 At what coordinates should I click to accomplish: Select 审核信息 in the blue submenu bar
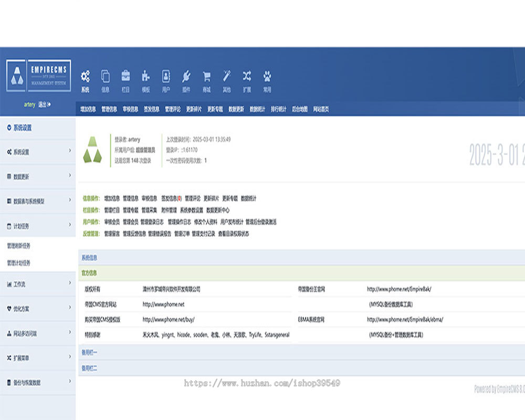pyautogui.click(x=130, y=109)
